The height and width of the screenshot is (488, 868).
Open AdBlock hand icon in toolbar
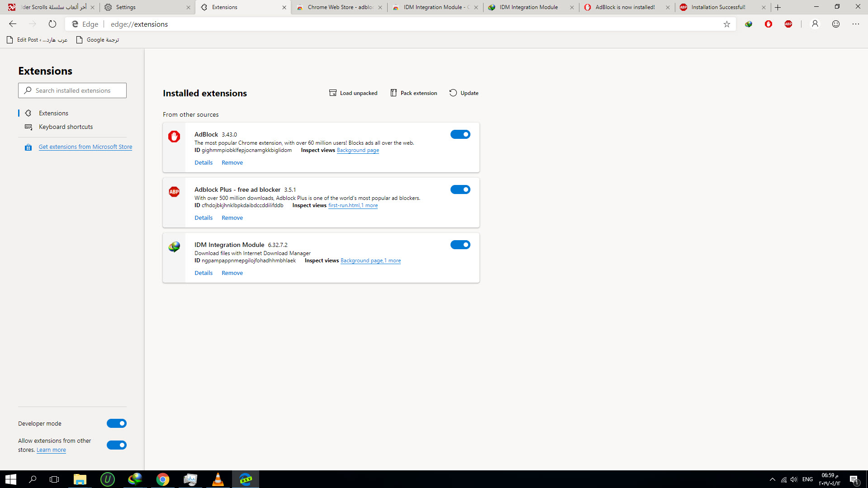pyautogui.click(x=768, y=24)
